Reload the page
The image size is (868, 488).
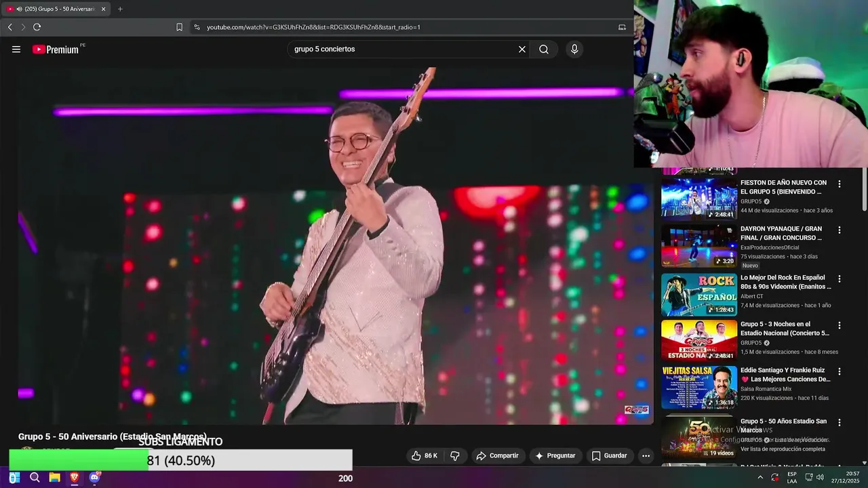click(37, 27)
